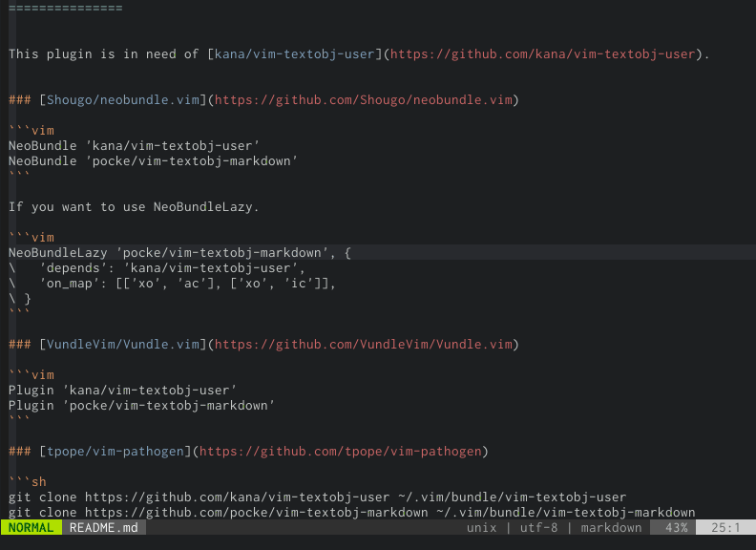Click 'This plugin is in need of' text
Viewport: 756px width, 550px height.
click(104, 54)
